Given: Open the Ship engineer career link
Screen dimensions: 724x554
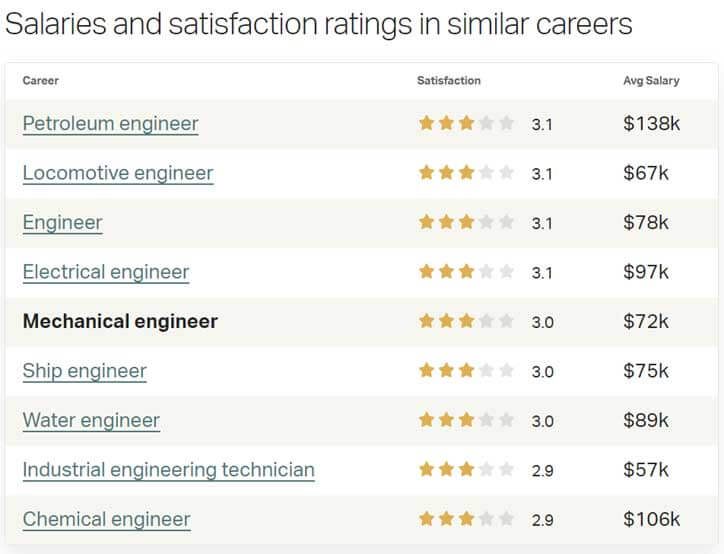Looking at the screenshot, I should 84,371.
